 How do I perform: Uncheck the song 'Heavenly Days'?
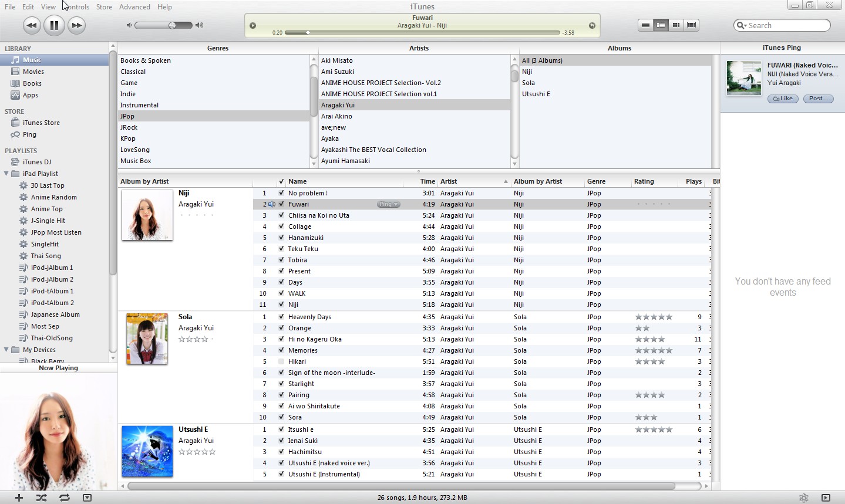click(x=281, y=317)
